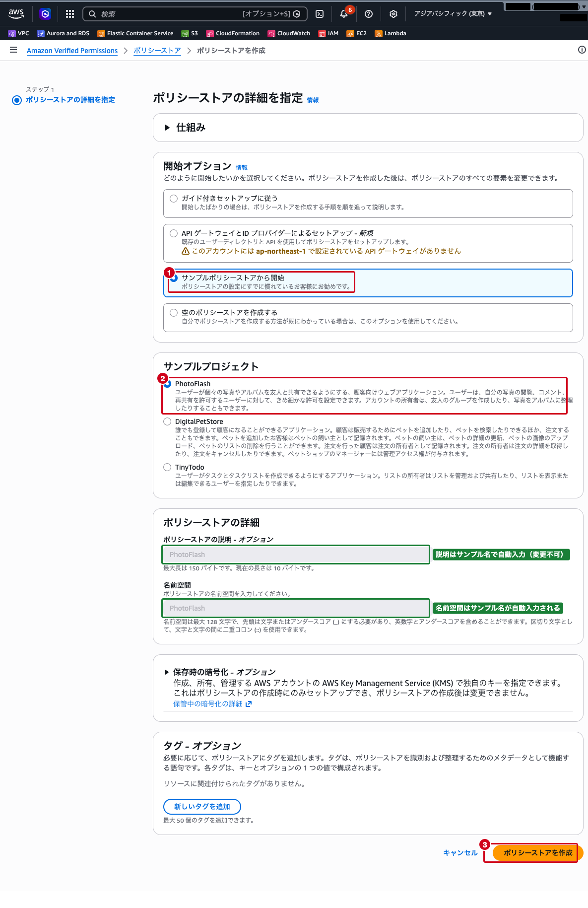
Task: Open 保管中の暗号化の詳細 external link
Action: pyautogui.click(x=212, y=704)
